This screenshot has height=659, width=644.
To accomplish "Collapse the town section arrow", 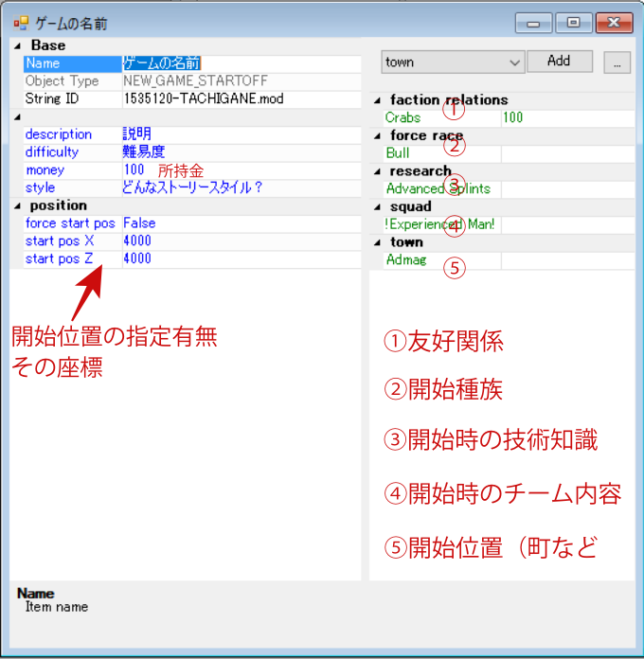I will [377, 242].
